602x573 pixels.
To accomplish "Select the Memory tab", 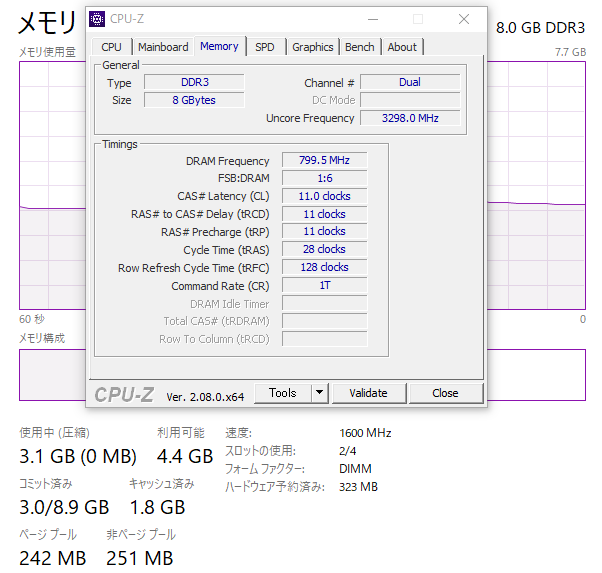I will pyautogui.click(x=219, y=46).
